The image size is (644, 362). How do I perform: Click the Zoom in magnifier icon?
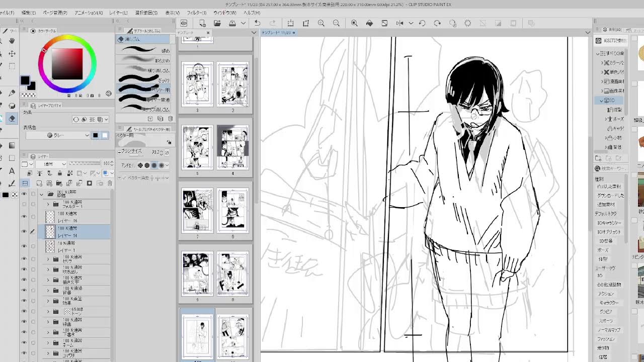pyautogui.click(x=321, y=23)
